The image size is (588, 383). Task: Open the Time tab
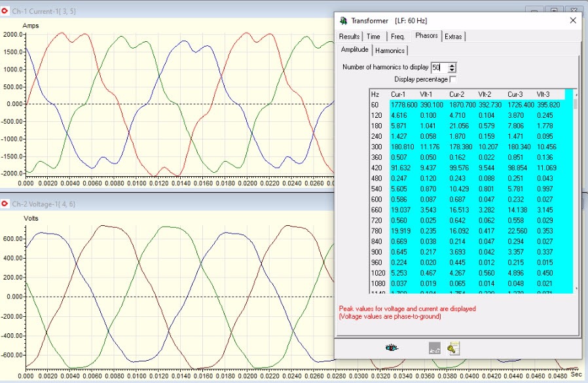point(373,37)
